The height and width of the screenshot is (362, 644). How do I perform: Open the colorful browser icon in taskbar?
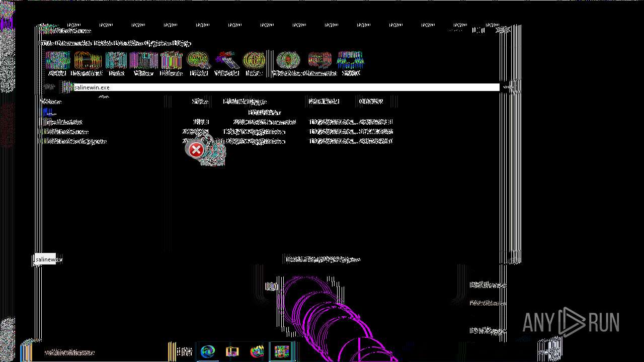tap(257, 351)
